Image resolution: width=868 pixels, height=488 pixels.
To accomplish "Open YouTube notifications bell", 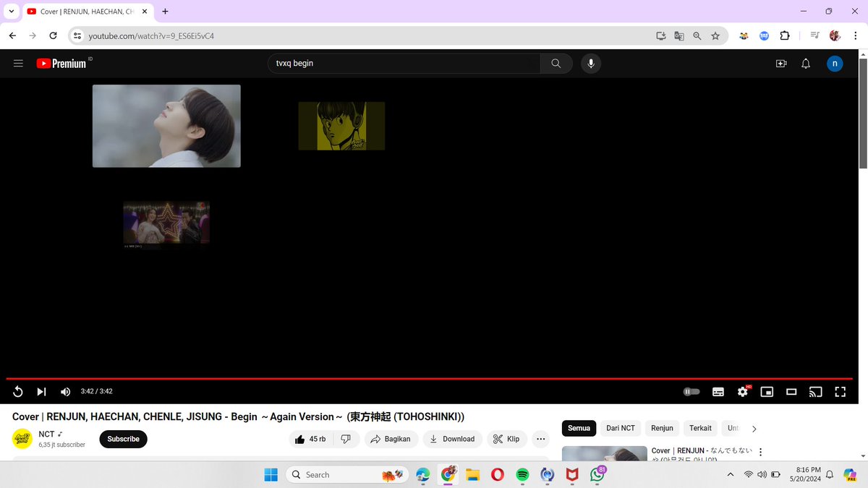I will [806, 64].
